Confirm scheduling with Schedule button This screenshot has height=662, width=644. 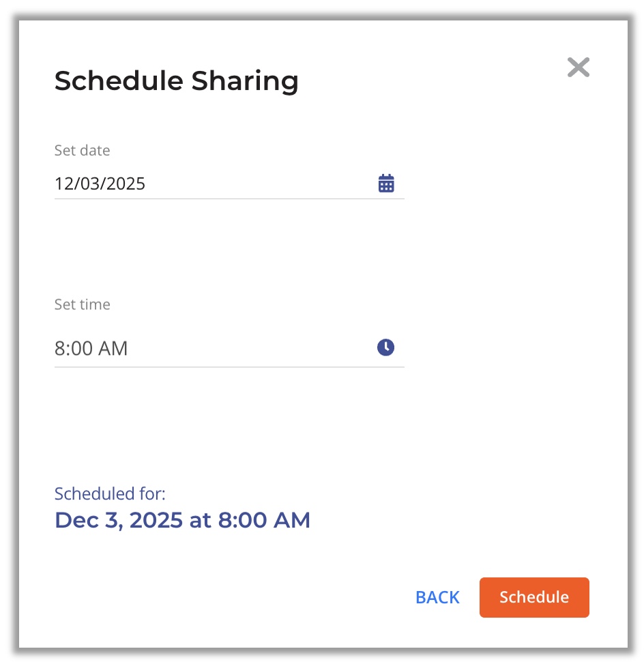point(533,597)
